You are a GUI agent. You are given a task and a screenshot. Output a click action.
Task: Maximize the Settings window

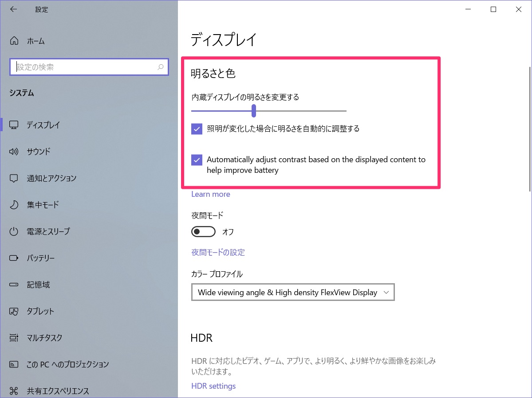coord(493,9)
